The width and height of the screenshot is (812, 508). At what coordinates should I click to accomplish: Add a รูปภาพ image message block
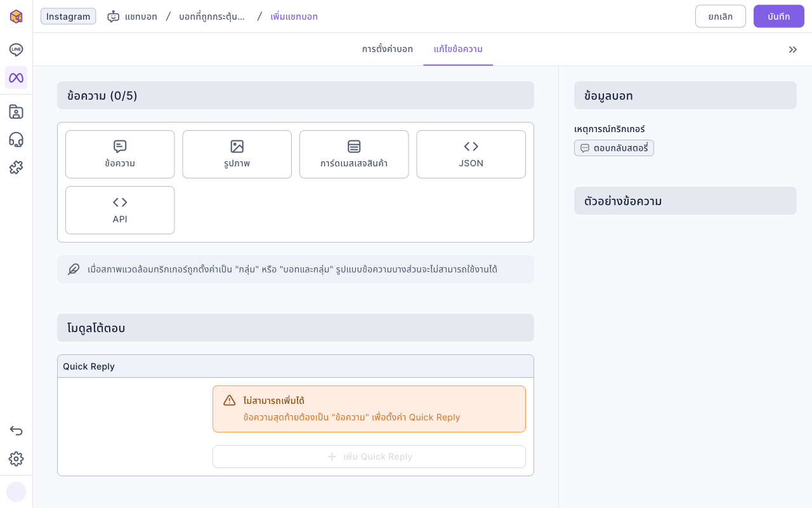237,154
